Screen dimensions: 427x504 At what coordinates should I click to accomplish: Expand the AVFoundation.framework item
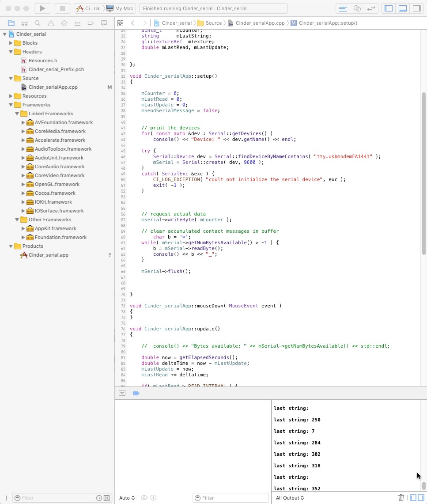23,122
